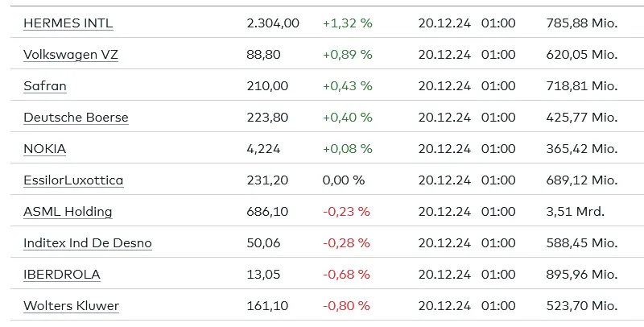Click Volkswagen VZ change +0,89 %
Image resolution: width=644 pixels, height=327 pixels.
pos(348,55)
